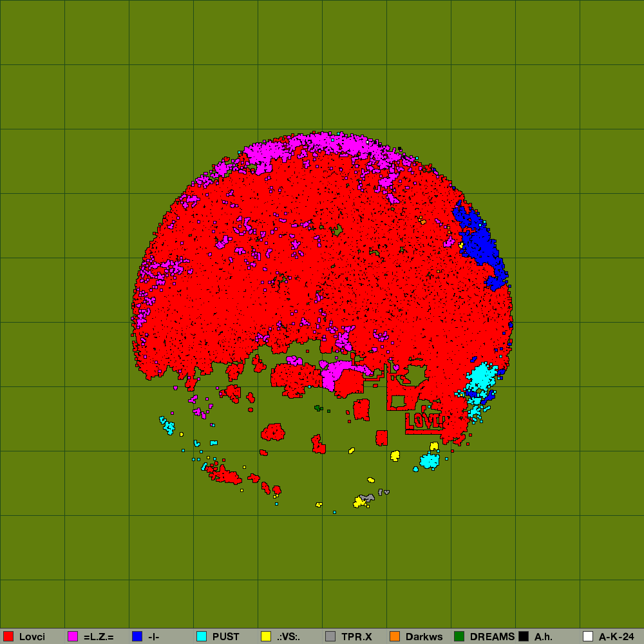Click the gray TPR.X legend swatch
The height and width of the screenshot is (644, 644).
tap(330, 636)
